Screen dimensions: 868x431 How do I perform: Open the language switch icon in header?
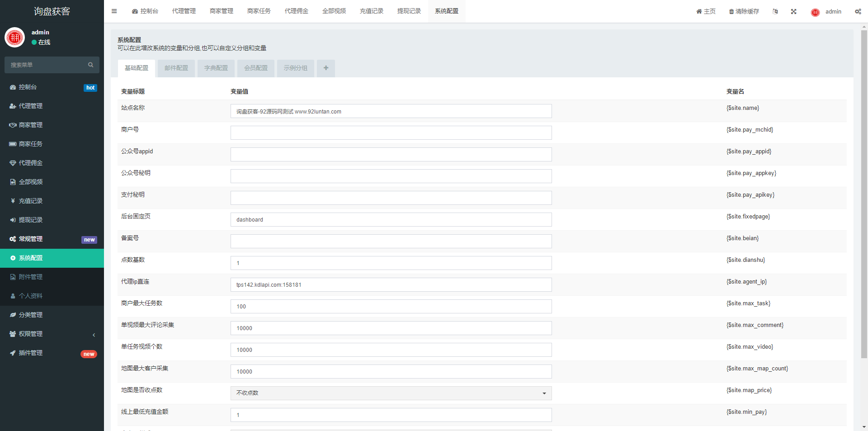point(775,12)
